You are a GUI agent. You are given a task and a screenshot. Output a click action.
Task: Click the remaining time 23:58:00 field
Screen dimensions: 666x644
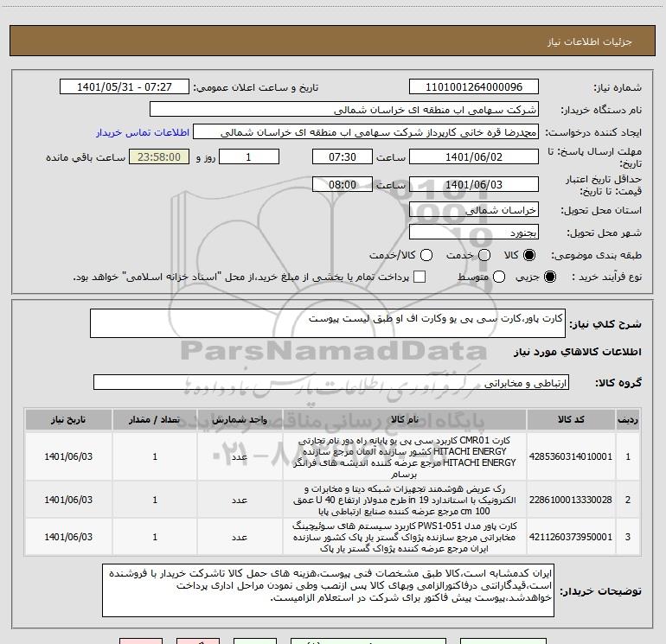[x=159, y=156]
